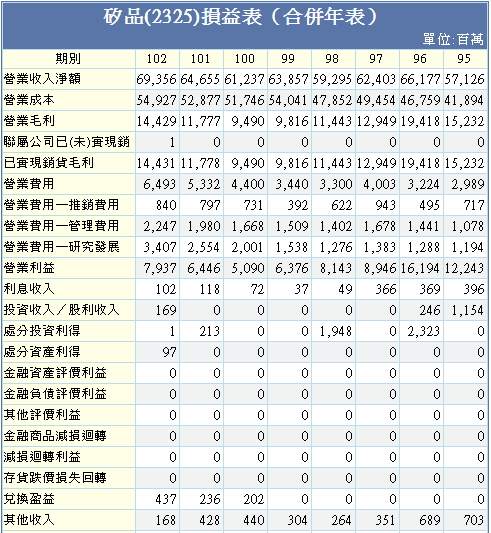491x533 pixels.
Task: Click the 減損迴轉利益 row label
Action: point(42,457)
